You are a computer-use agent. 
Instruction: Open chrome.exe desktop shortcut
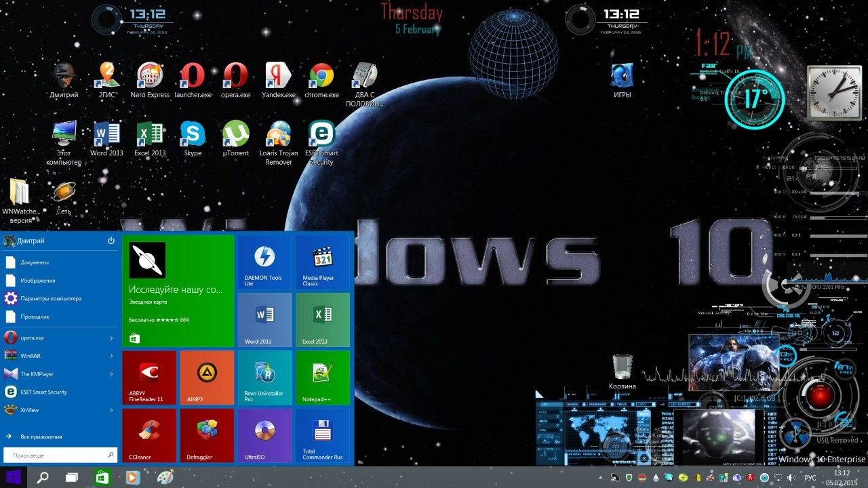pyautogui.click(x=321, y=80)
